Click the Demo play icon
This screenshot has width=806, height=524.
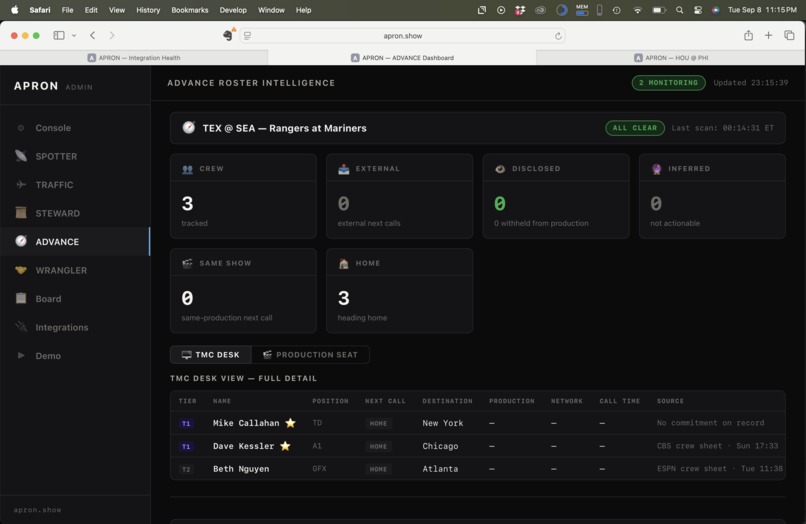[x=21, y=355]
